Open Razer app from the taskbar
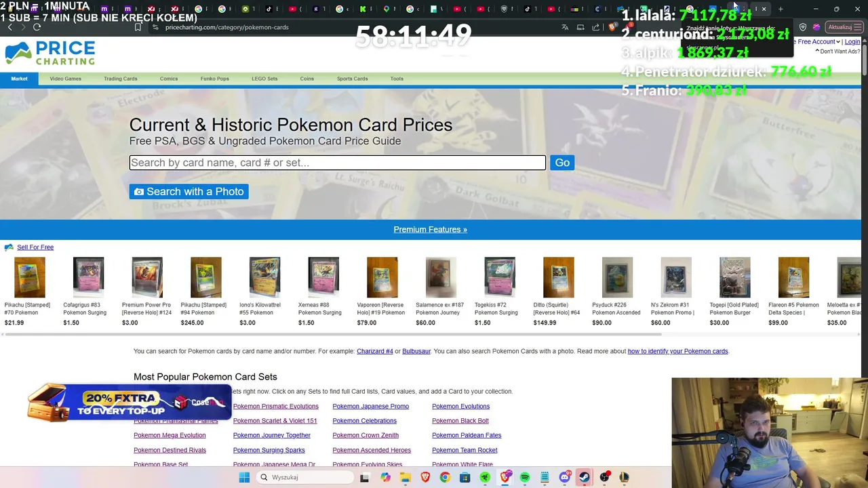Image resolution: width=868 pixels, height=488 pixels. (x=485, y=477)
